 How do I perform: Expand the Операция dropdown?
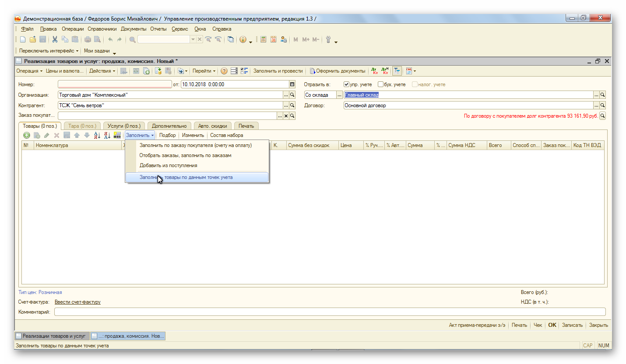[29, 71]
